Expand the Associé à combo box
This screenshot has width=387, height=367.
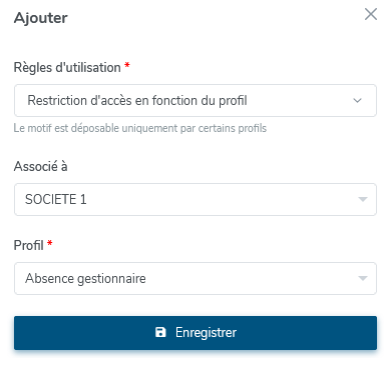click(195, 199)
